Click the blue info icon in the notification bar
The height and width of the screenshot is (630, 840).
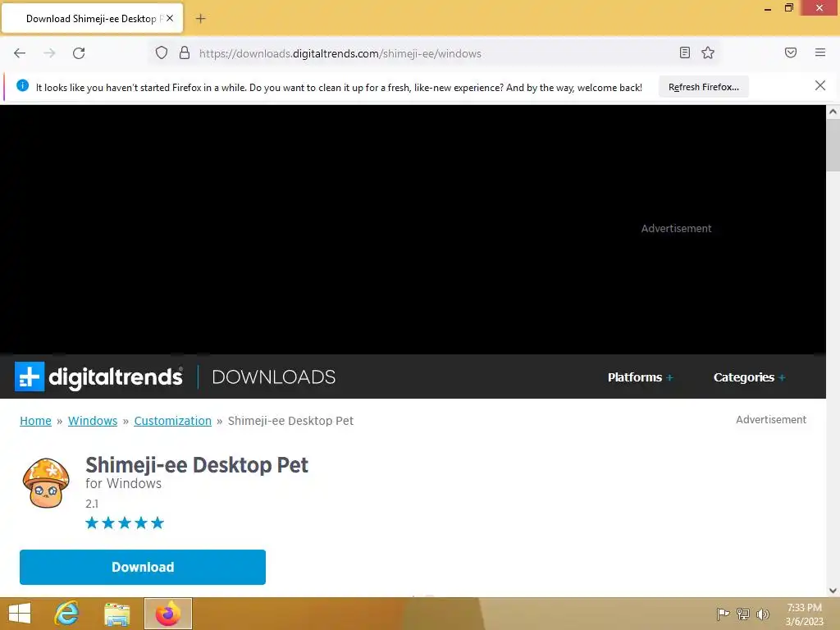coord(22,85)
